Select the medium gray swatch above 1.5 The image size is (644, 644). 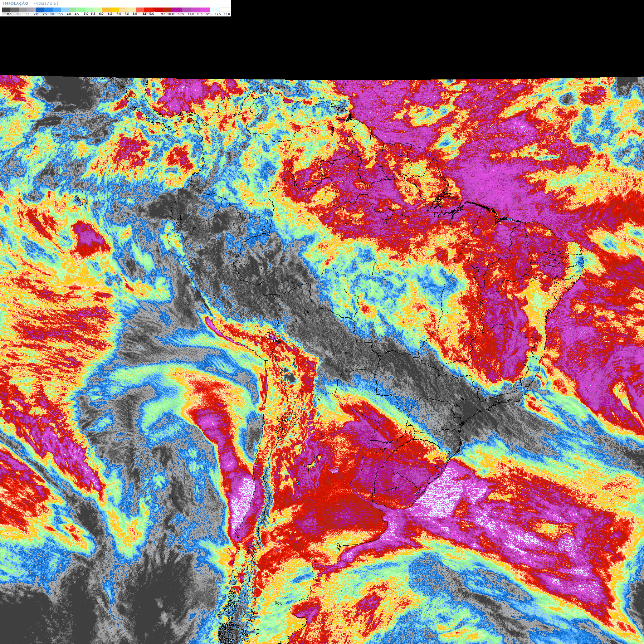click(x=23, y=10)
